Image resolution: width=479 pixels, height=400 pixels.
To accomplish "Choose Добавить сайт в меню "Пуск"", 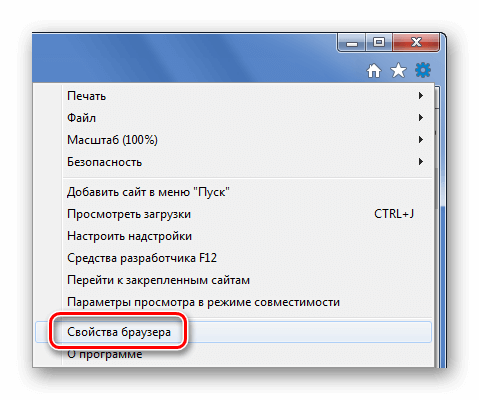I will point(233,192).
